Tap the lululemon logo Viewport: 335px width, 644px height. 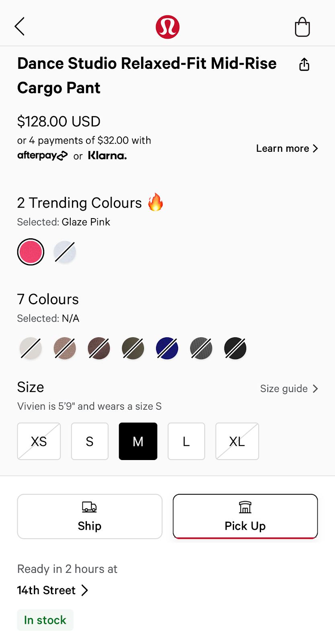(168, 27)
